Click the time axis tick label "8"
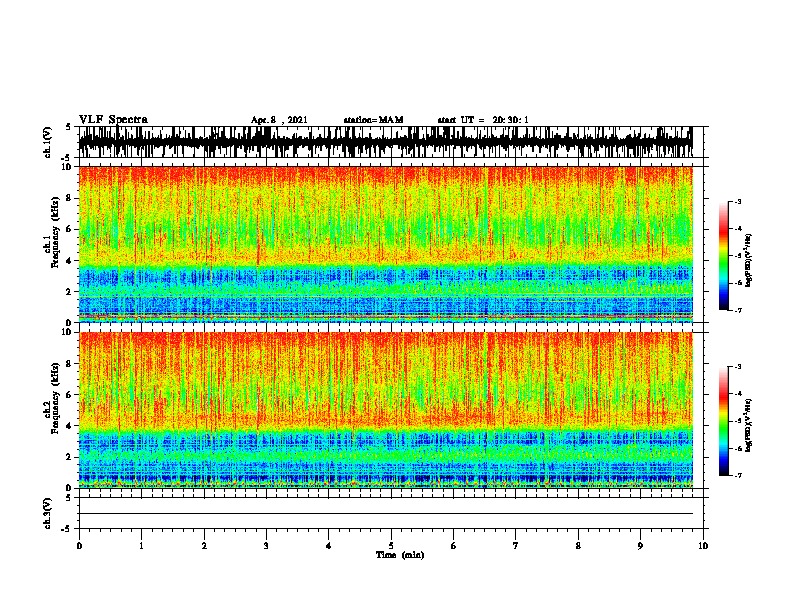The width and height of the screenshot is (792, 612). coord(578,546)
